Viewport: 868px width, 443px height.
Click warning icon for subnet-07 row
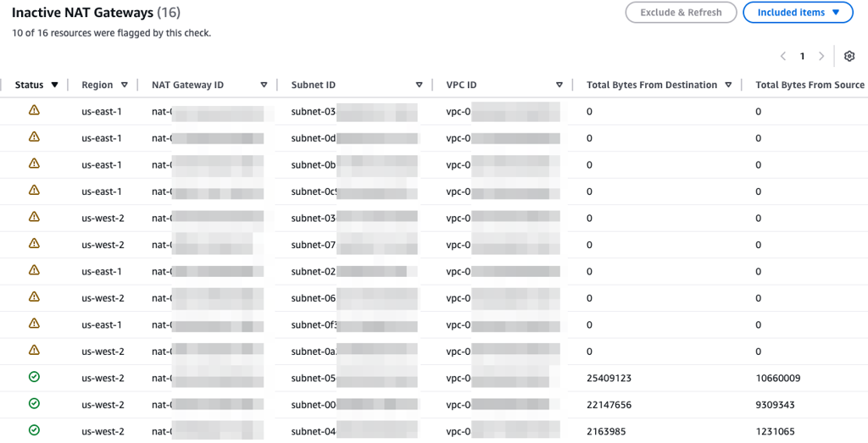[34, 243]
